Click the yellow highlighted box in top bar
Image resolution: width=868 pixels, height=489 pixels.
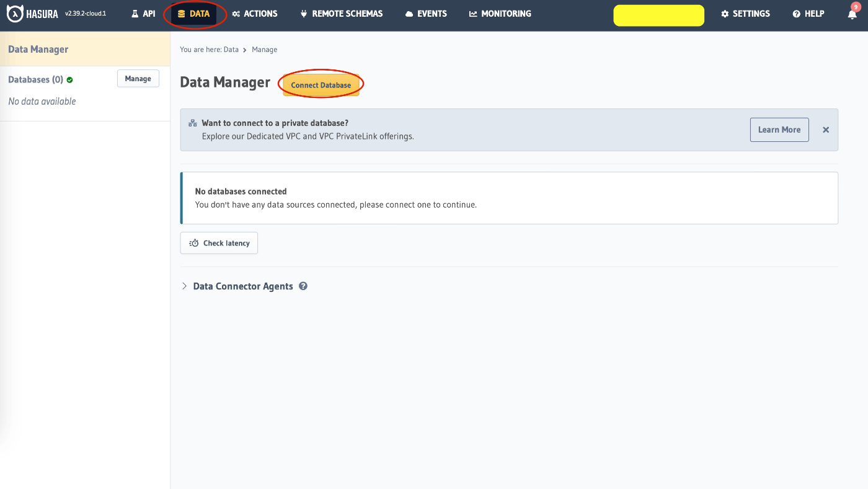point(658,15)
